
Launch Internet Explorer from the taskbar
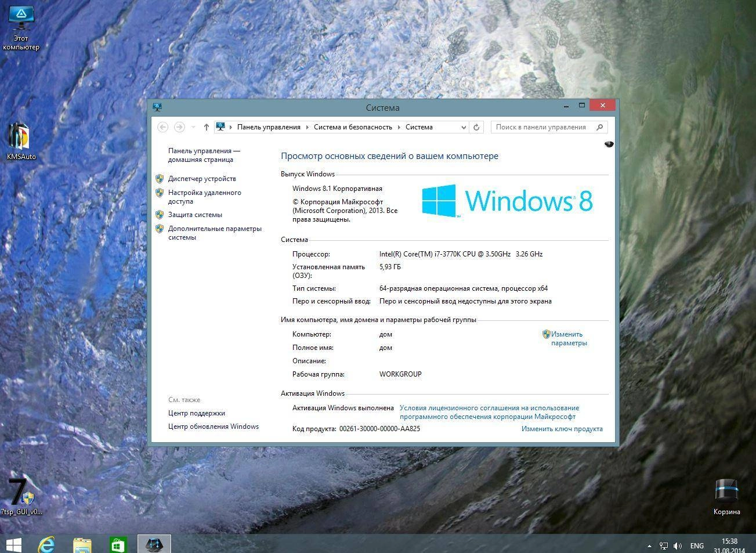[46, 544]
